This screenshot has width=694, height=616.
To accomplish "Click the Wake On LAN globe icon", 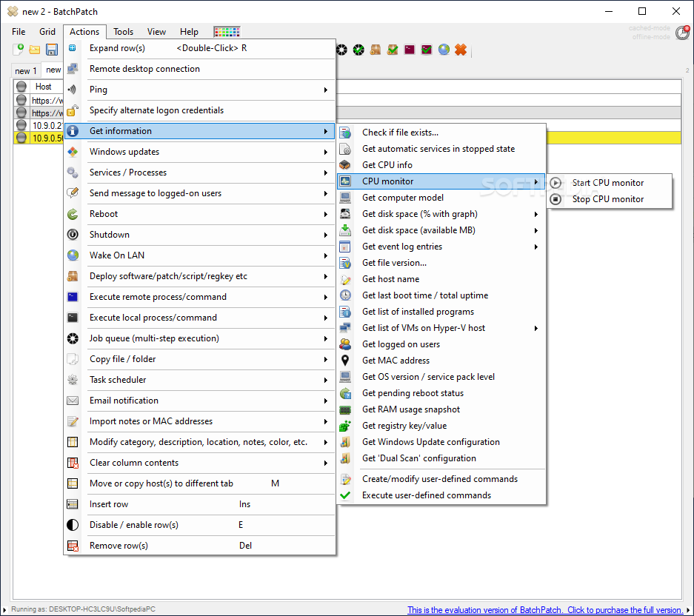I will 73,255.
